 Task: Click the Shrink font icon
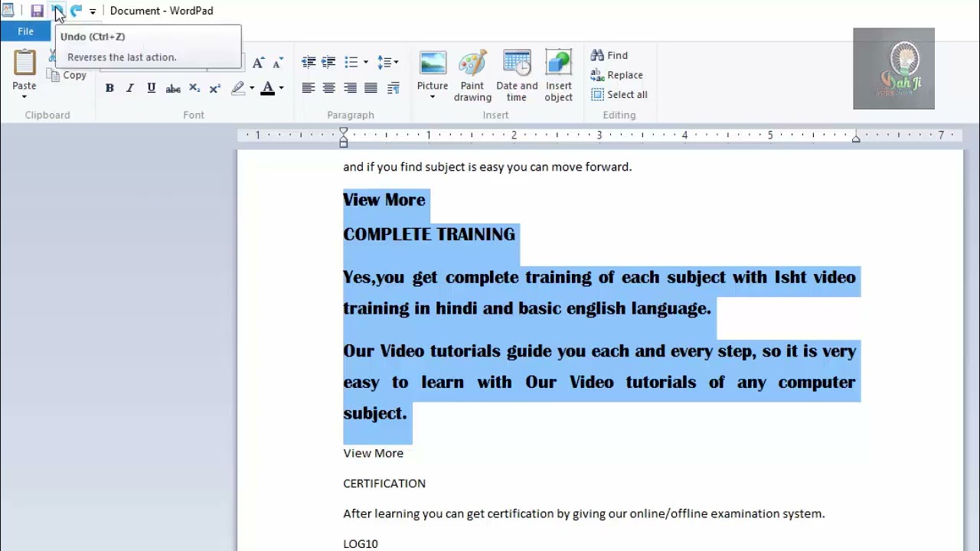click(x=277, y=63)
